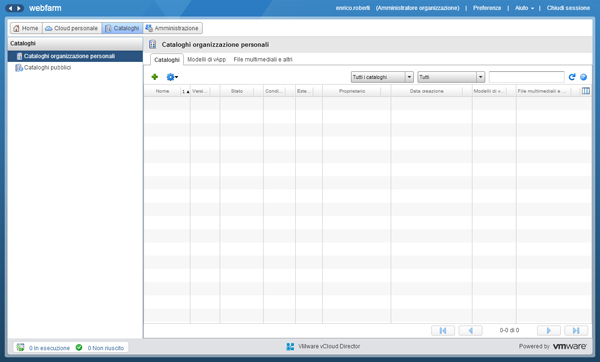Image resolution: width=600 pixels, height=362 pixels.
Task: Open the Home tab
Action: (x=26, y=28)
